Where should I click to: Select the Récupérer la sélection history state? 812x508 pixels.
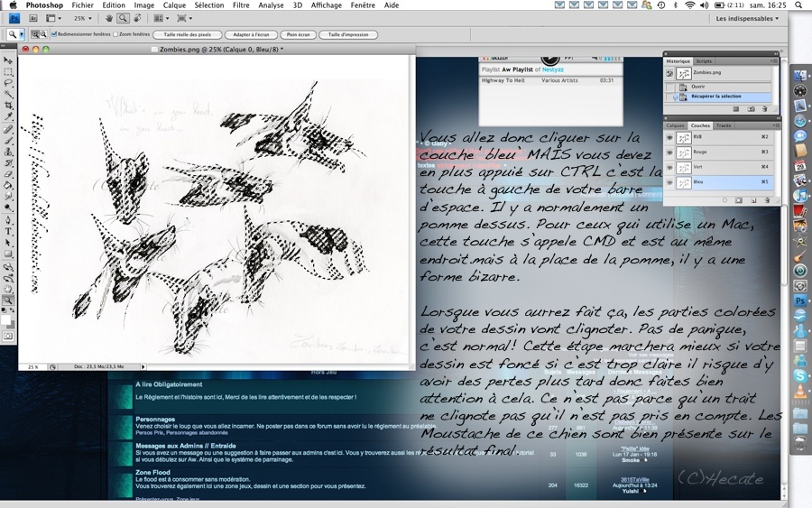click(717, 97)
